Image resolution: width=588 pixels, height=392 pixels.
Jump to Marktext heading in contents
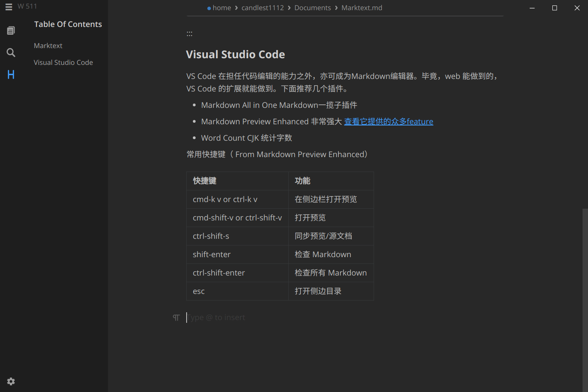[48, 46]
